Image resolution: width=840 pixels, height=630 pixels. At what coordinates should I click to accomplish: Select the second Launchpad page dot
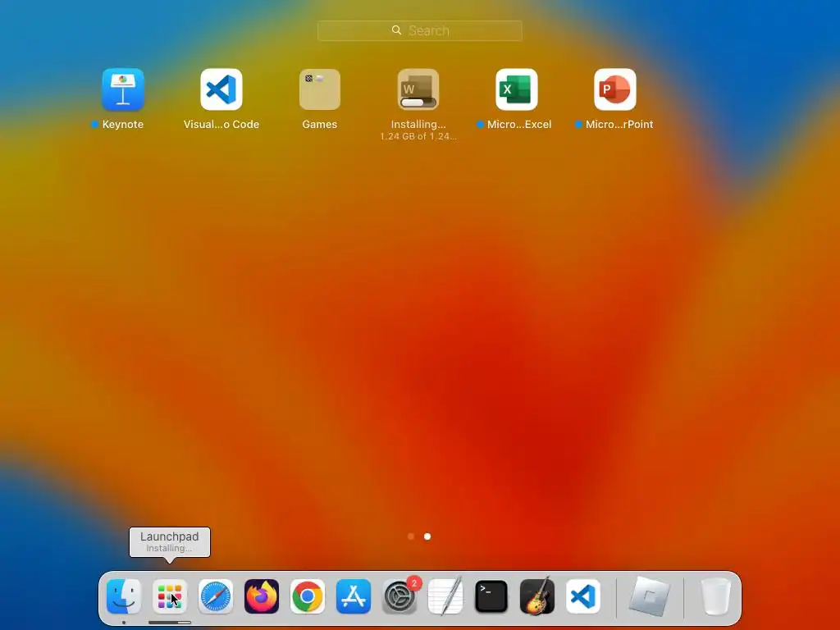[x=427, y=536]
